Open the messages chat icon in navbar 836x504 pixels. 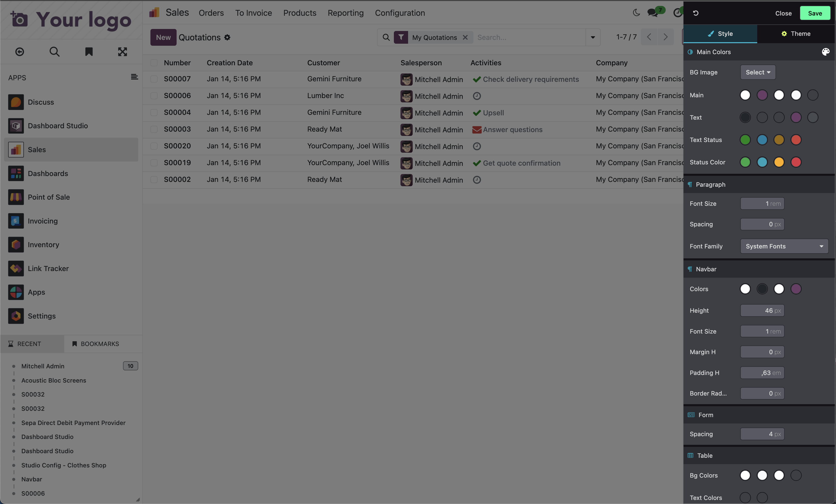(x=653, y=13)
